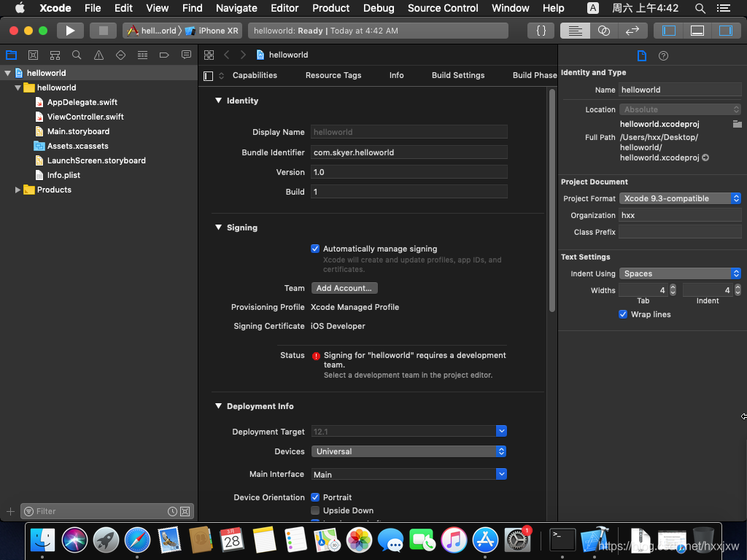Show the Breakpoint navigator

(164, 55)
